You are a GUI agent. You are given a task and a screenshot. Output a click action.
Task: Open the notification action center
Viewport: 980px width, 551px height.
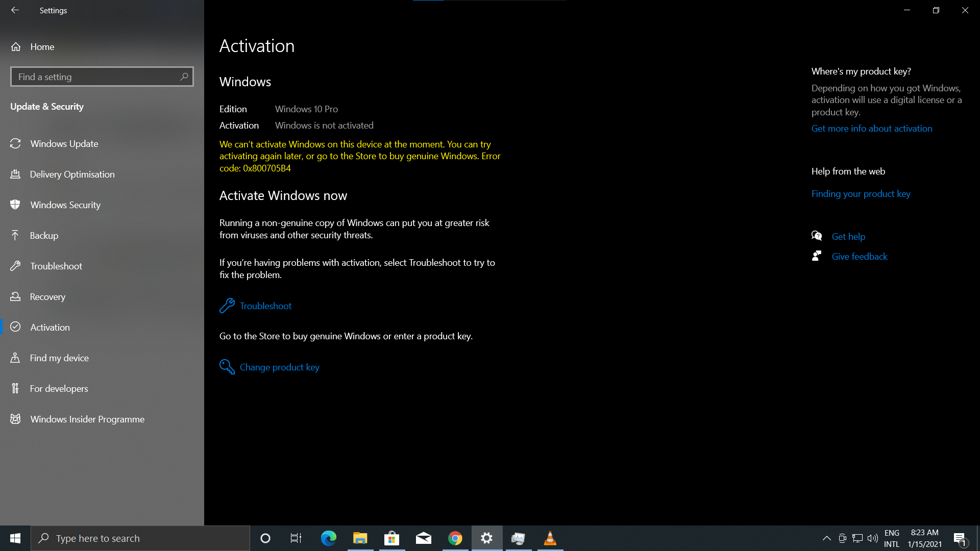pos(960,538)
